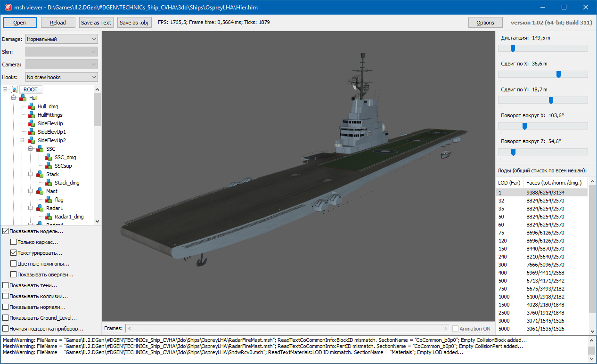597x364 pixels.
Task: Click the tree view scrollbar down arrow
Action: tap(97, 221)
